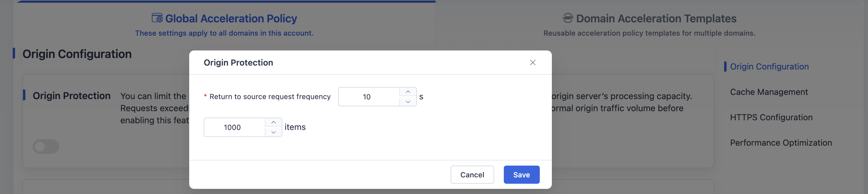868x194 pixels.
Task: Close the Origin Protection dialog
Action: (x=533, y=63)
